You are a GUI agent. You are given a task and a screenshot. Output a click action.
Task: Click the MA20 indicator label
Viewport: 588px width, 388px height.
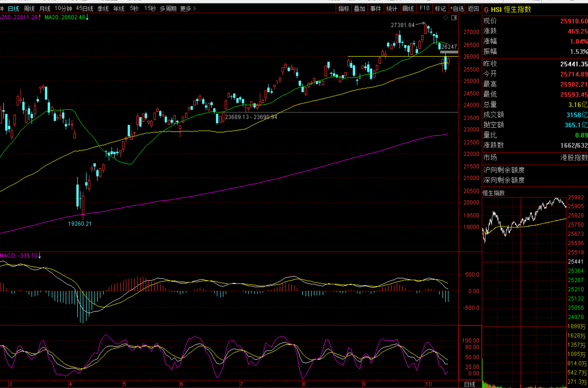[65, 17]
